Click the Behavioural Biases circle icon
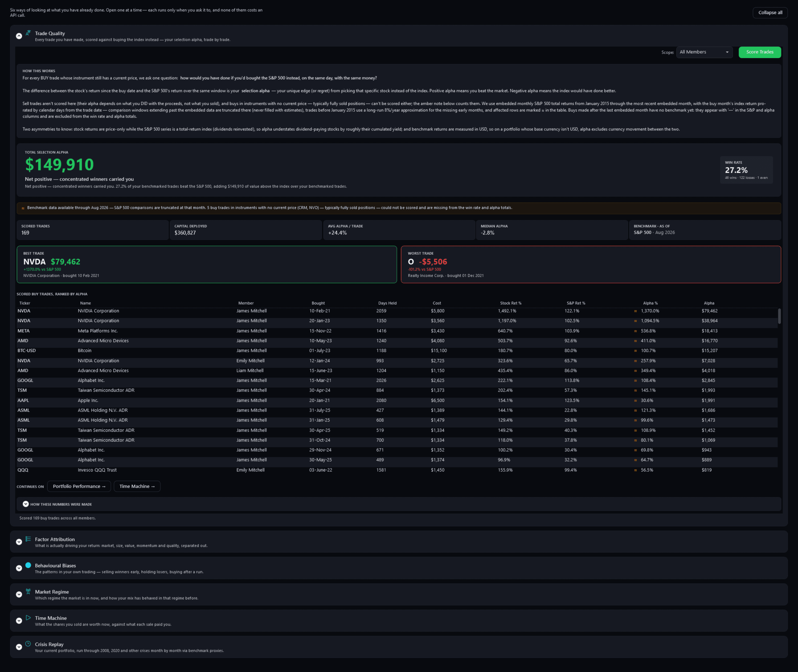Screen dimensions: 798x672 pyautogui.click(x=28, y=565)
